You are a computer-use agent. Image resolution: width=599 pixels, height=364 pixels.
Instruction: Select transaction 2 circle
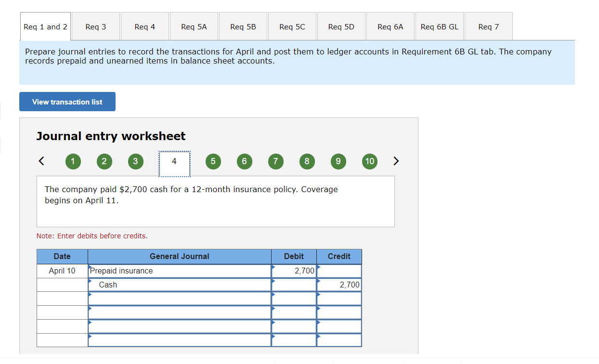pos(104,161)
